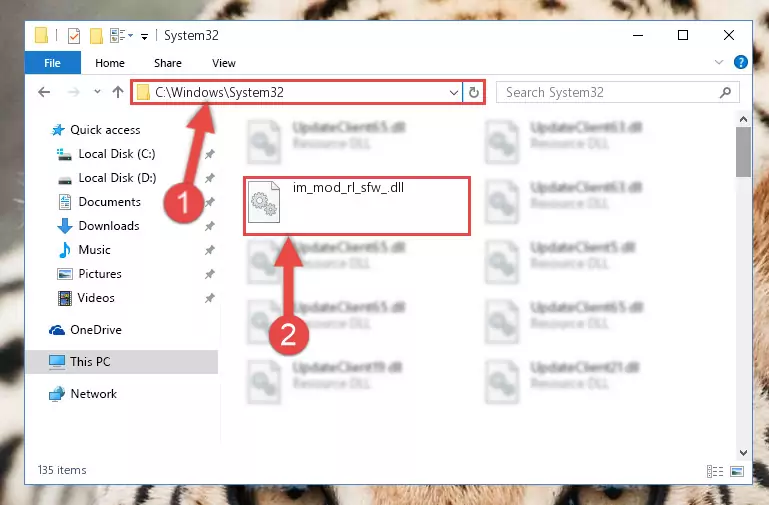This screenshot has width=769, height=505.
Task: Go back with the back arrow
Action: coord(44,92)
